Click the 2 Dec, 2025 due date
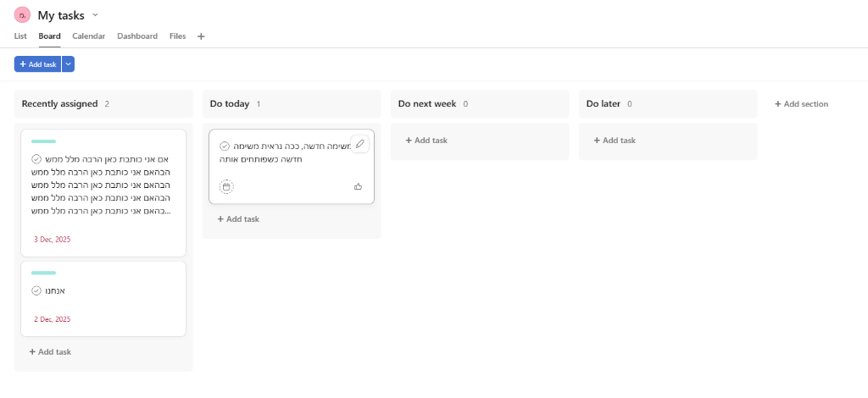The height and width of the screenshot is (398, 868). point(52,319)
